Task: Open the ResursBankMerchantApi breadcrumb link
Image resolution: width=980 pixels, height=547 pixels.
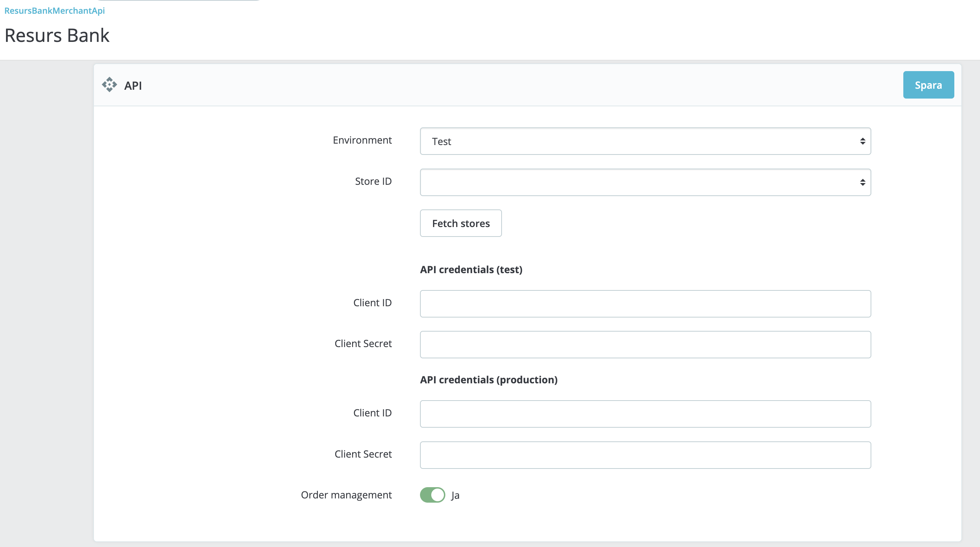Action: click(x=55, y=10)
